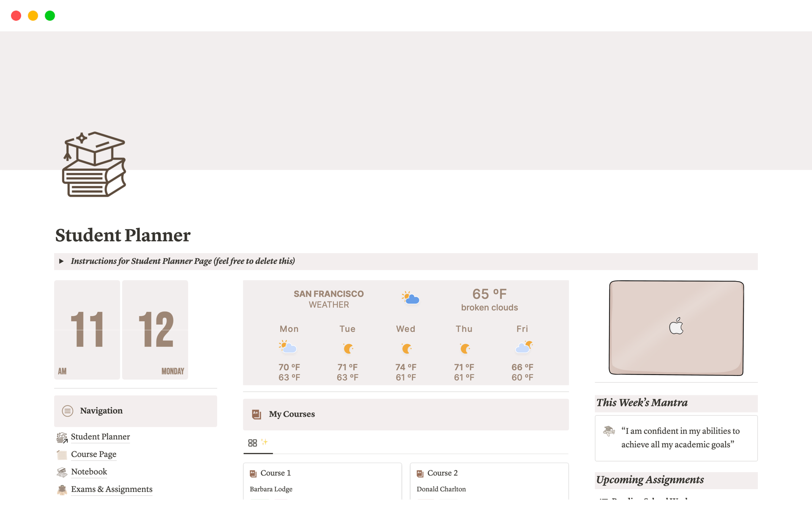Click the Course Page navigation icon
Viewport: 812px width, 508px height.
[62, 453]
